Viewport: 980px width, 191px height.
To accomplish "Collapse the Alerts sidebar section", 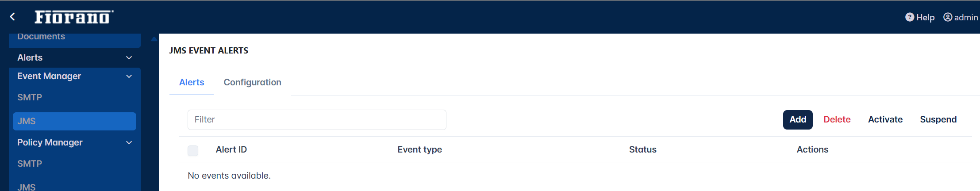I will click(129, 58).
